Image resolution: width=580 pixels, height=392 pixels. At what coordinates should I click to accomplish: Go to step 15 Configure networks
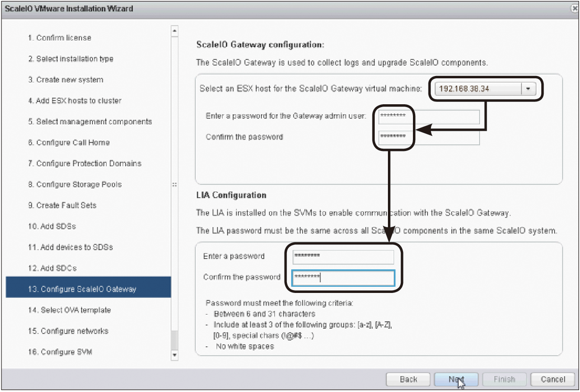click(68, 331)
